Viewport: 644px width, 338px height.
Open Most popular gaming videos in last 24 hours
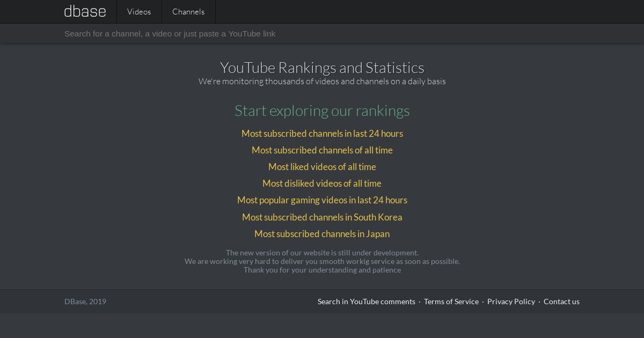322,200
